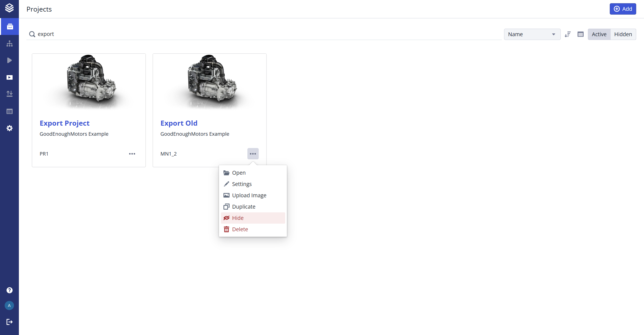Viewport: 644px width, 335px height.
Task: Open the hierarchy tree sidebar icon
Action: pyautogui.click(x=10, y=43)
